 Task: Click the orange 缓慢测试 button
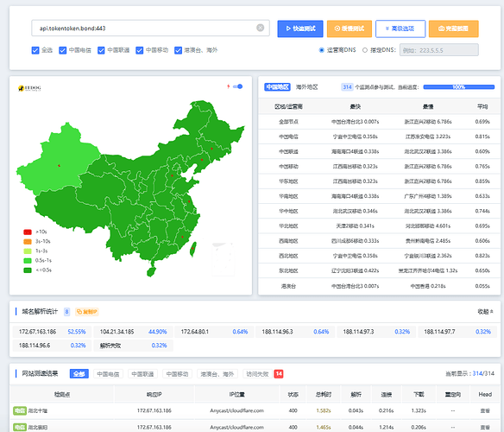[350, 29]
